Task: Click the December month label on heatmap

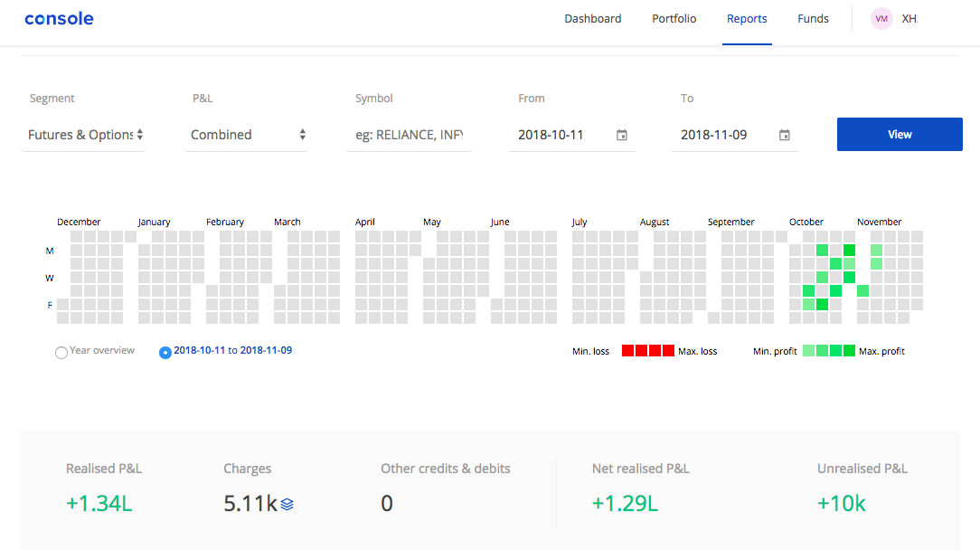Action: pos(79,223)
